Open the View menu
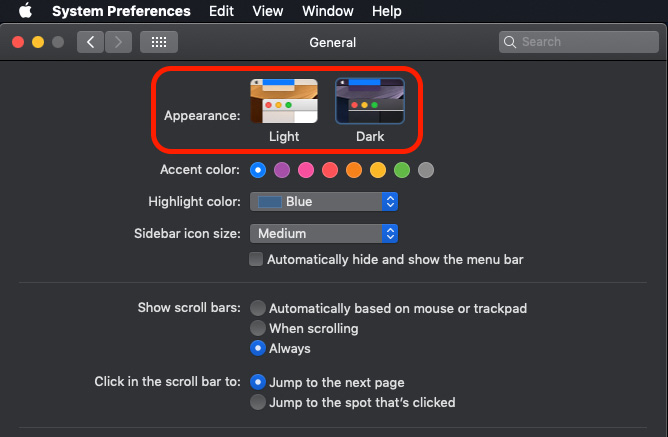This screenshot has width=668, height=437. click(x=268, y=11)
